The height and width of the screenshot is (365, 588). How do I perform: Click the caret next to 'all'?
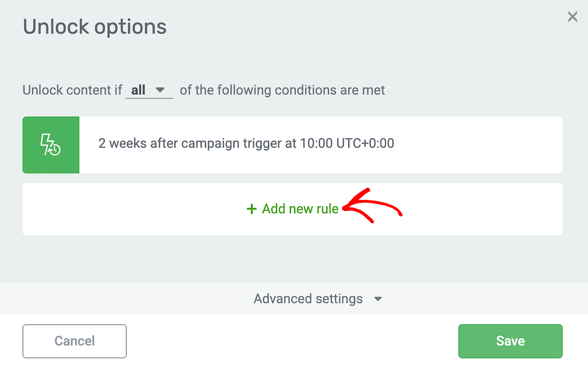click(x=160, y=90)
